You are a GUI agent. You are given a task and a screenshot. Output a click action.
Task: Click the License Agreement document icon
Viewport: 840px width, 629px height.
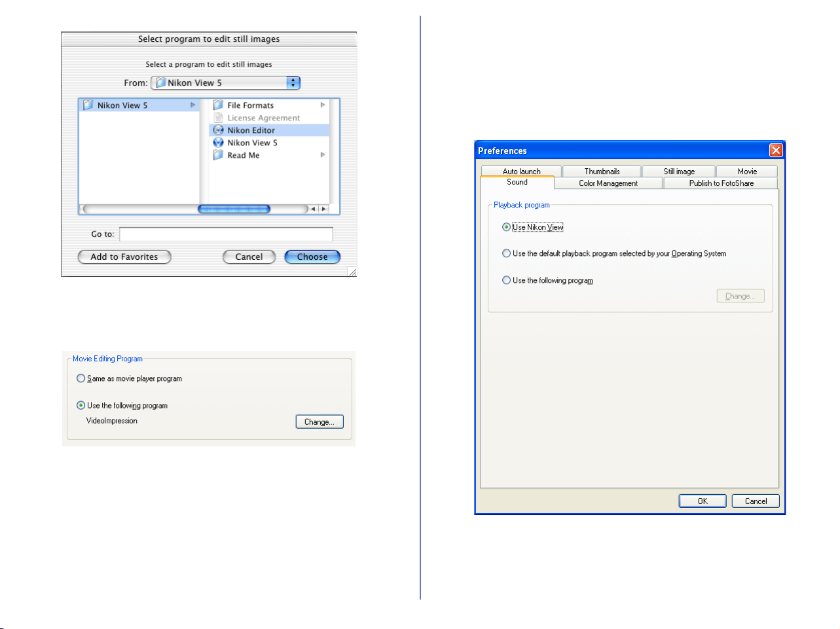219,118
